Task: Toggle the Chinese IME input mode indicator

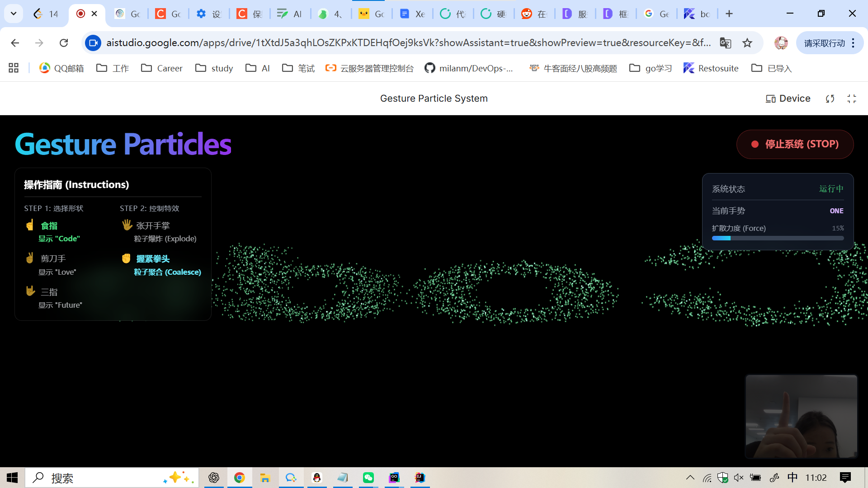Action: click(x=793, y=478)
